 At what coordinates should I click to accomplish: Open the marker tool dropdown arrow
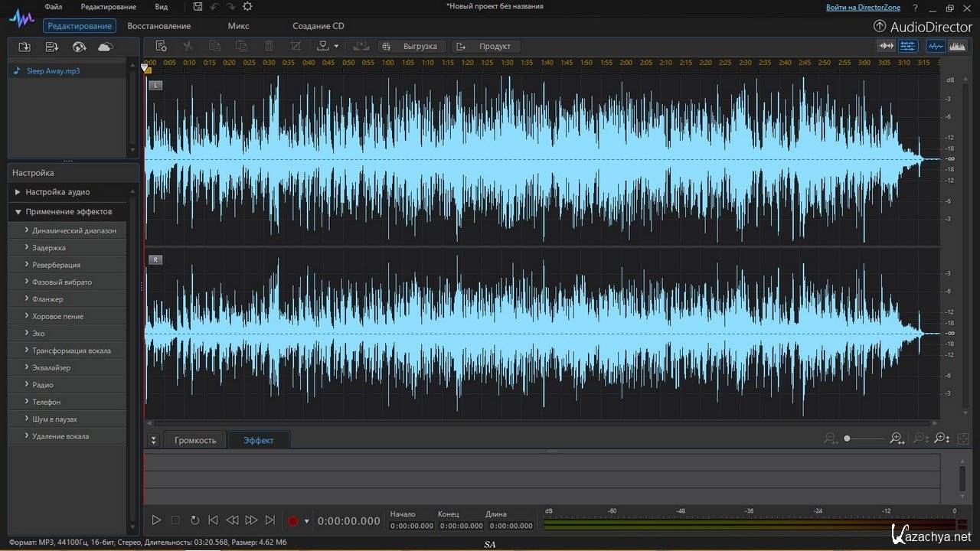[x=336, y=46]
